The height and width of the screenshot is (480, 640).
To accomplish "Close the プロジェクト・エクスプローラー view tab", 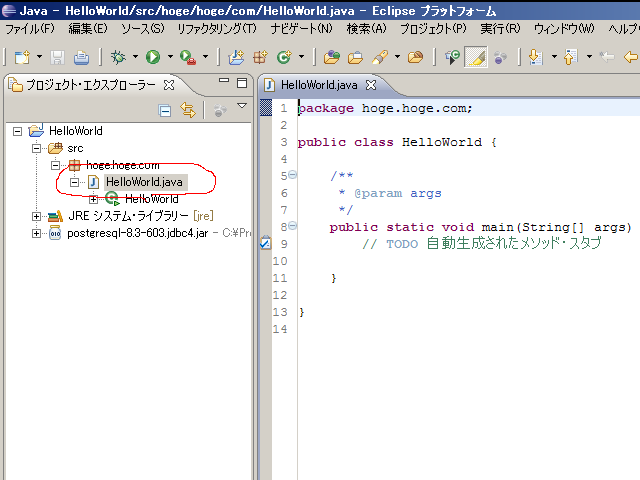I will [x=169, y=85].
